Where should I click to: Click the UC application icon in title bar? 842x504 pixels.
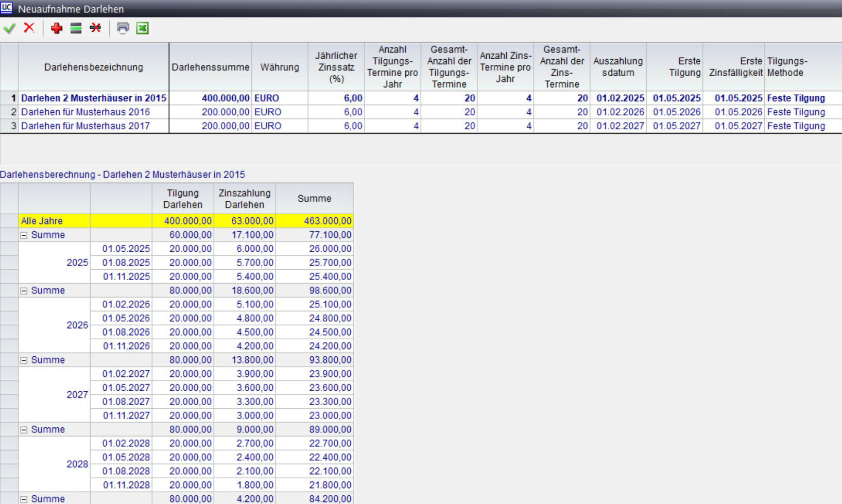6,8
